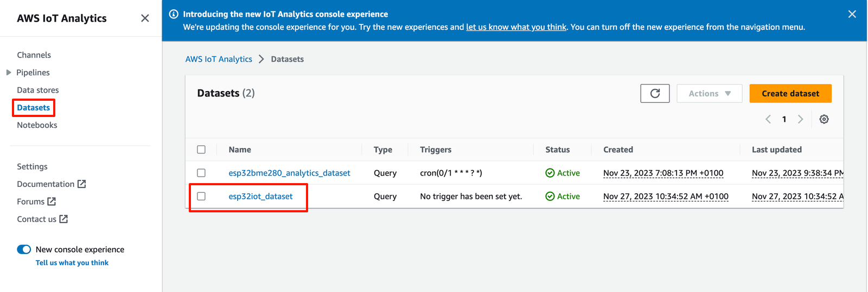Close the AWS IoT Analytics navigation panel
The height and width of the screenshot is (292, 868).
tap(145, 18)
